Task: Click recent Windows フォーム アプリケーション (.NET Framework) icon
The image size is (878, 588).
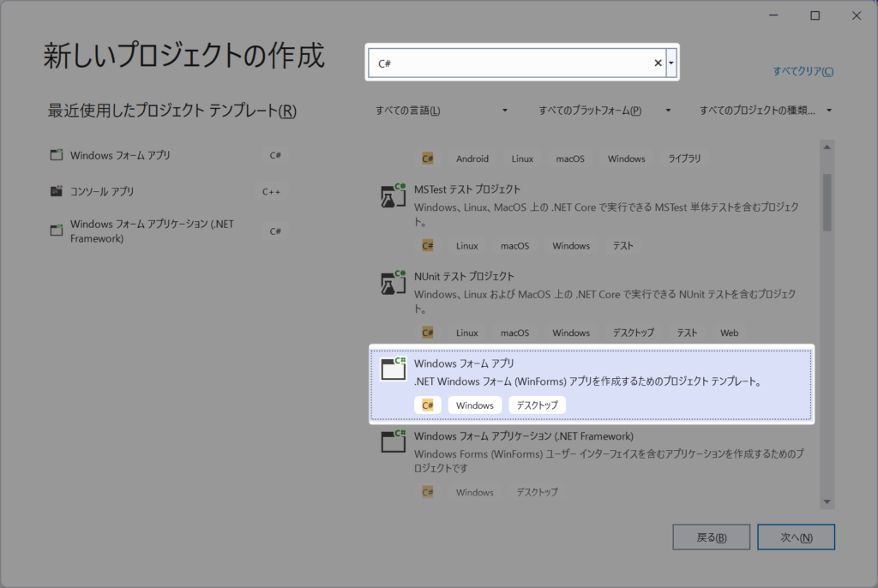Action: click(x=57, y=231)
